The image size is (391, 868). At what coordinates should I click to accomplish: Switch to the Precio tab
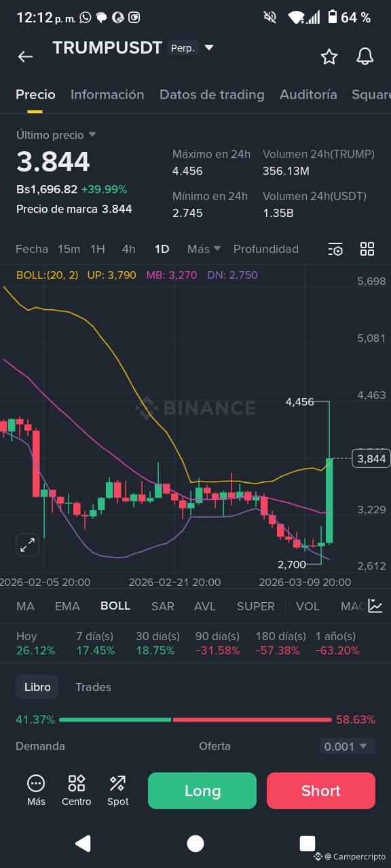point(35,94)
